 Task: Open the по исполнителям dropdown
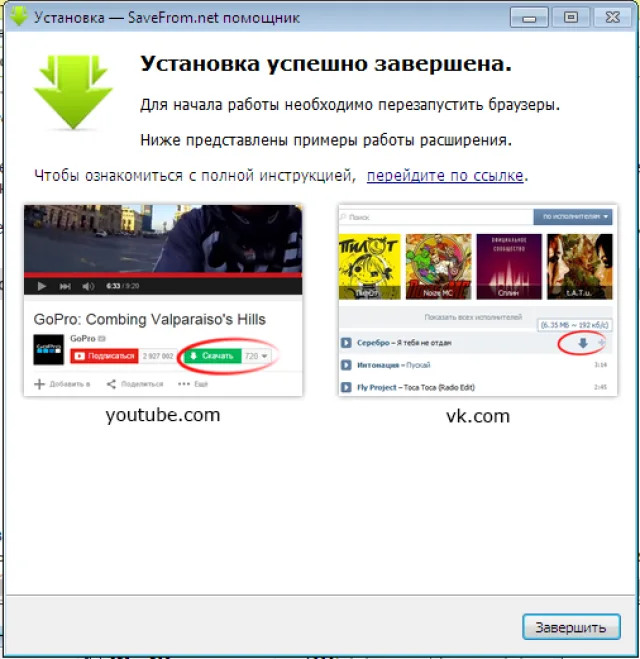[573, 217]
